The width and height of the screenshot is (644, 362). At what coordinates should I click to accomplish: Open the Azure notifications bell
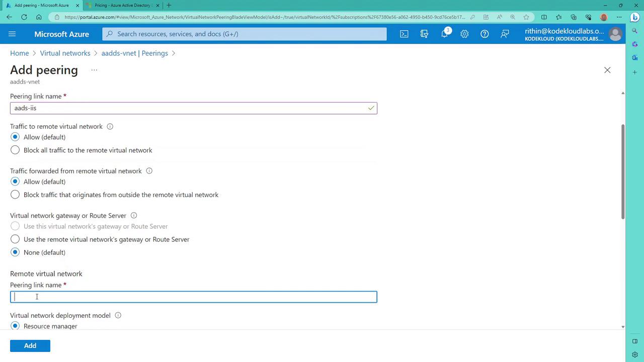pyautogui.click(x=444, y=34)
